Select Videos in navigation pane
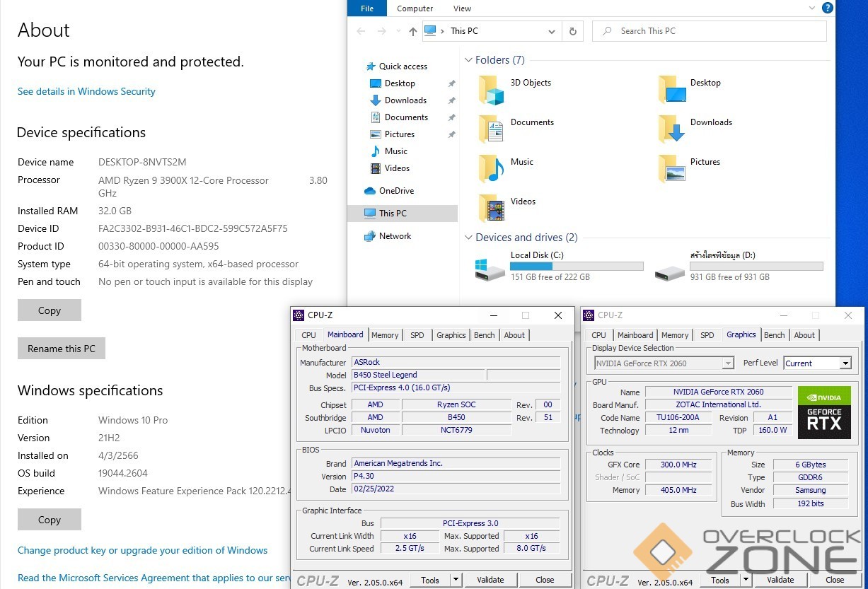Viewport: 868px width, 589px height. pyautogui.click(x=397, y=168)
